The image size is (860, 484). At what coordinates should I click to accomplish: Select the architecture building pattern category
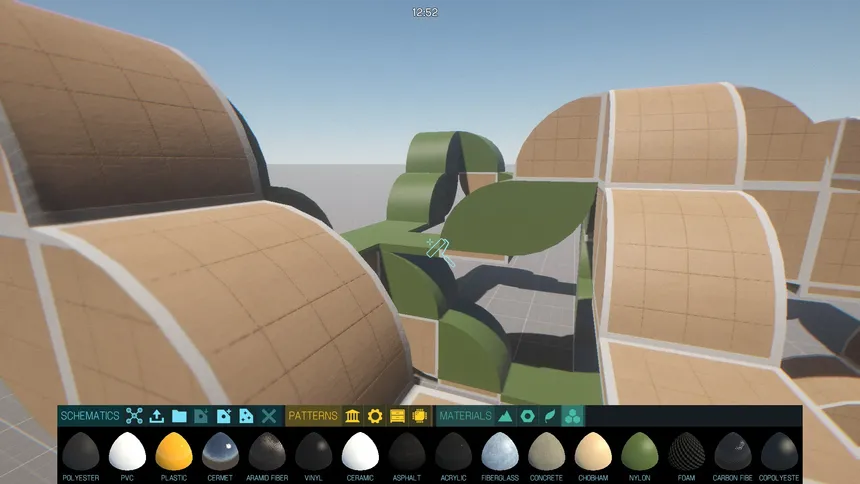(353, 416)
